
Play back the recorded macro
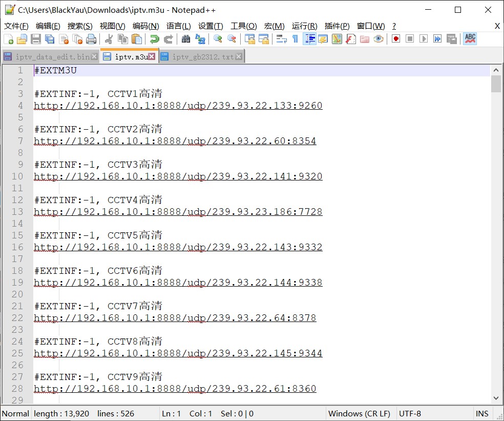pyautogui.click(x=424, y=39)
